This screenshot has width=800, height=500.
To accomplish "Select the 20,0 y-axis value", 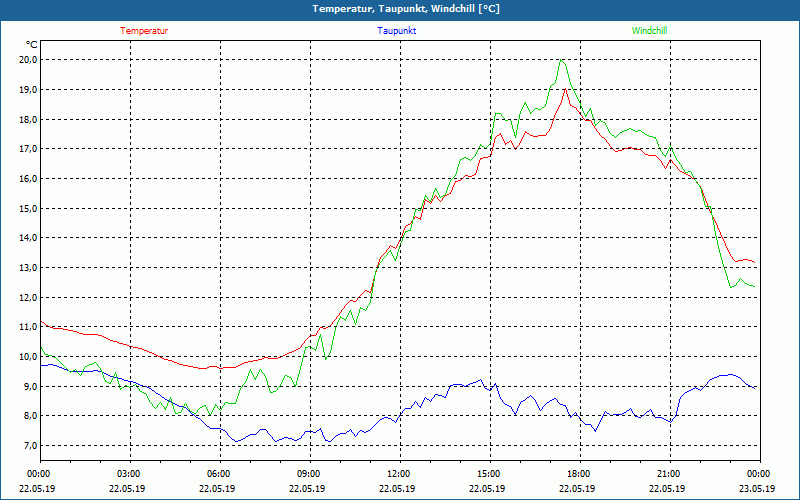I will [29, 60].
